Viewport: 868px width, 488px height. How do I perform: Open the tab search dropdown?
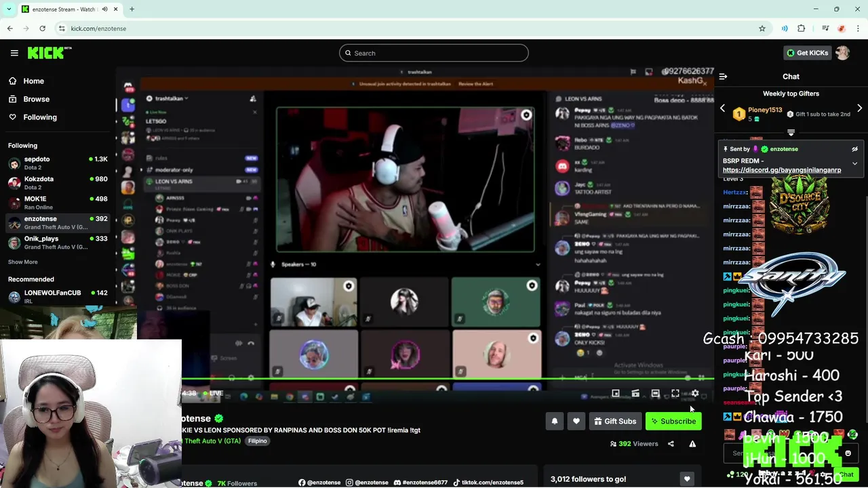[9, 9]
